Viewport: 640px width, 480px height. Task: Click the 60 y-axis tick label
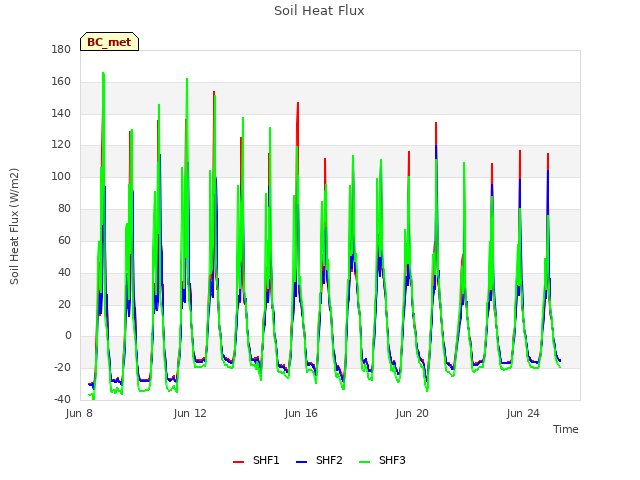(x=64, y=240)
